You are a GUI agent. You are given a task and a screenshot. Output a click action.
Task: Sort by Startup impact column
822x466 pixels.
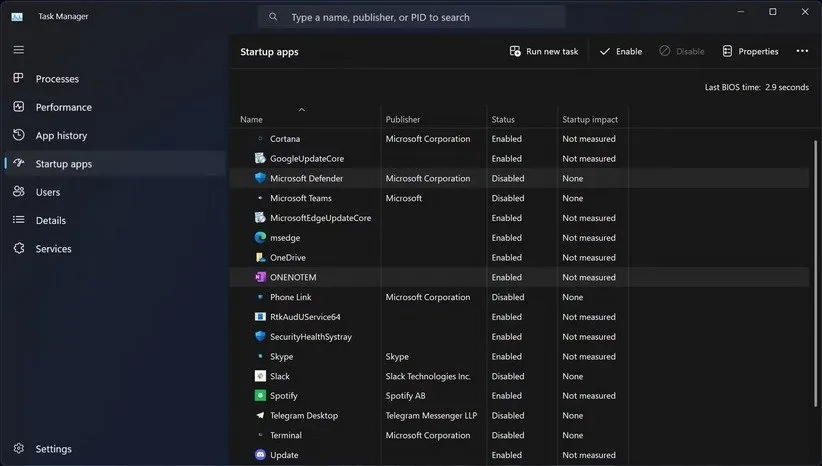pos(590,120)
